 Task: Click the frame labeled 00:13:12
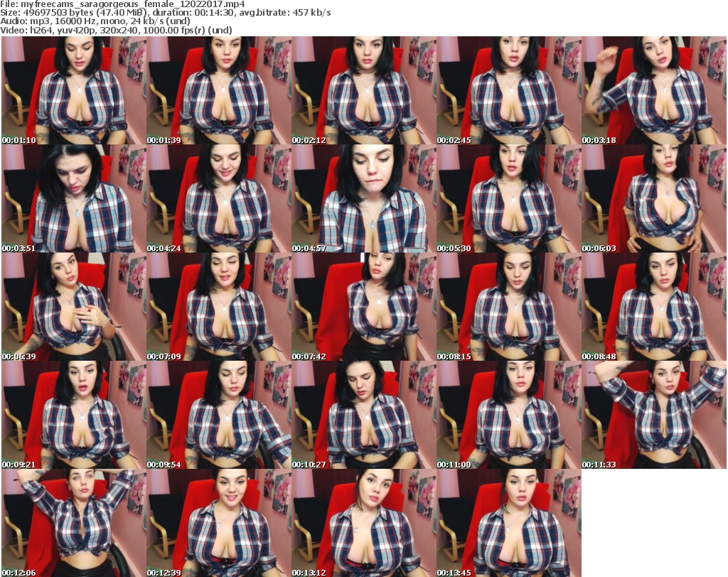point(364,523)
